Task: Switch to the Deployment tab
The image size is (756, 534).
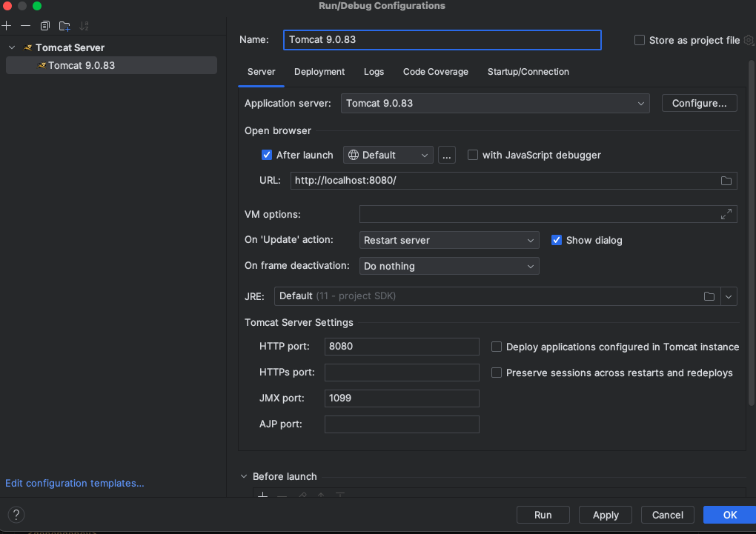Action: pos(319,71)
